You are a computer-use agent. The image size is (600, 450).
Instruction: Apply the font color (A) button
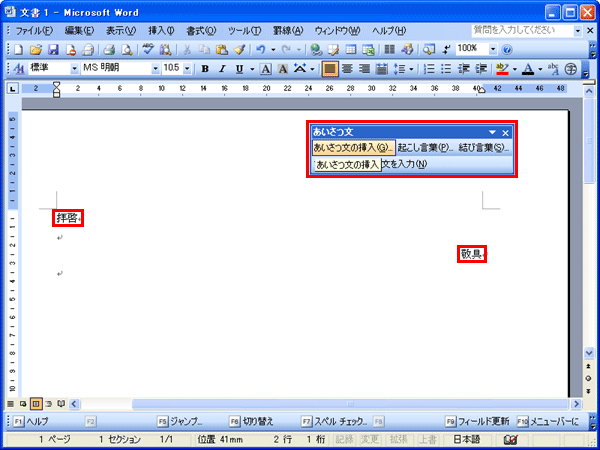pos(528,69)
